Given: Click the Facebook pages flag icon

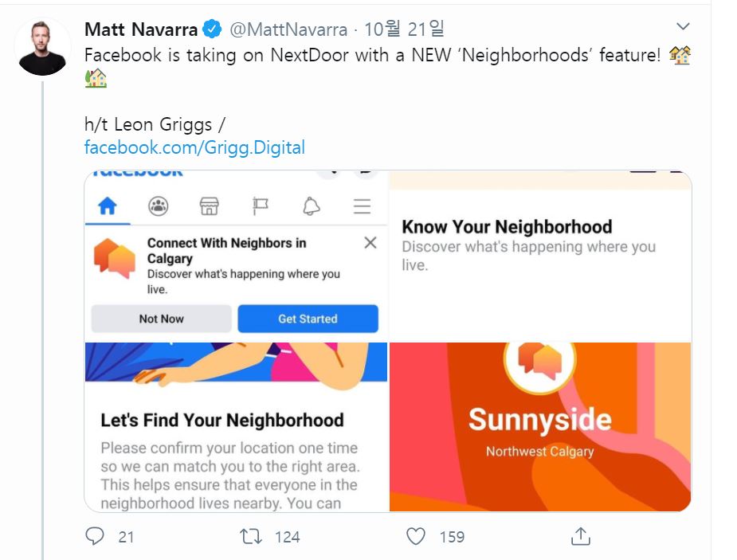Looking at the screenshot, I should click(x=260, y=207).
